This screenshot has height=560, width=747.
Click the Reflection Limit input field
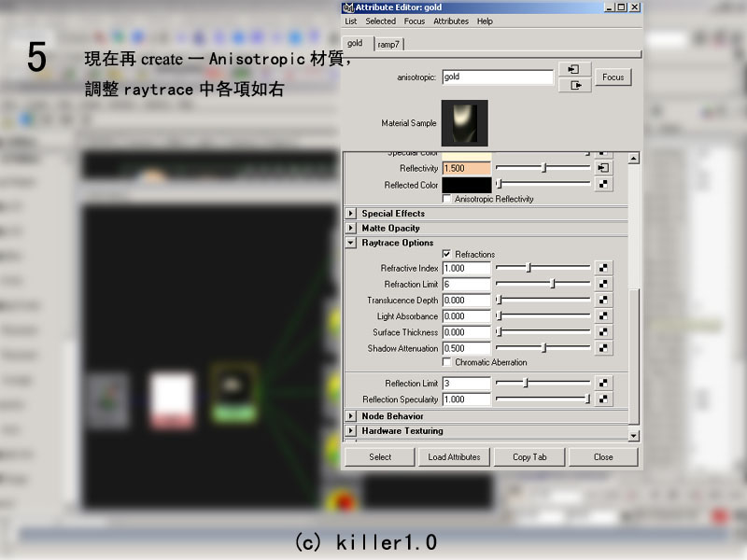(x=466, y=384)
